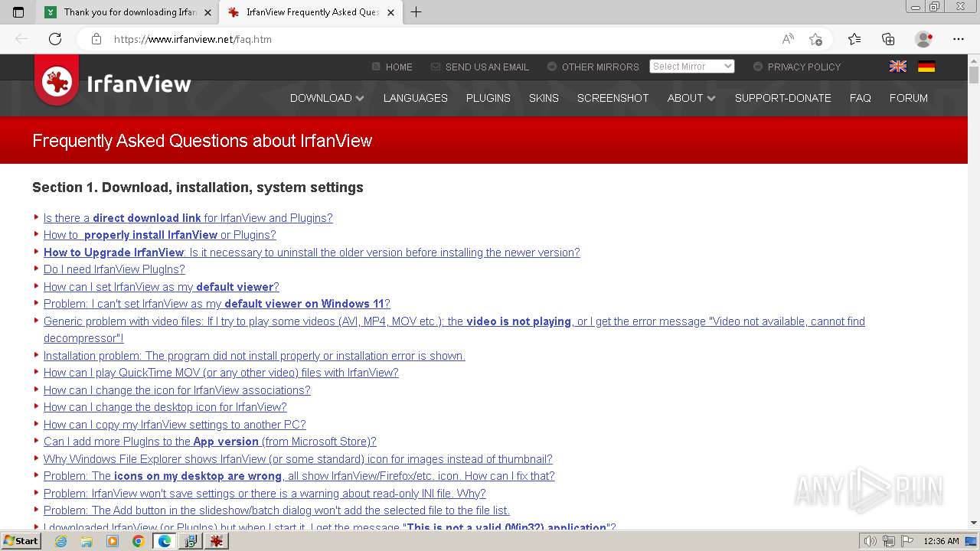
Task: Open the LANGUAGES page
Action: pyautogui.click(x=416, y=98)
